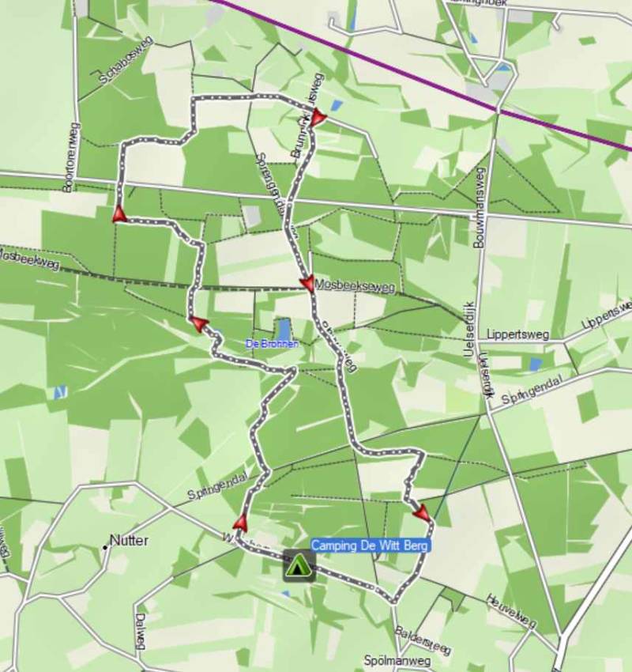Image resolution: width=632 pixels, height=672 pixels.
Task: Click the green tent campsite icon
Action: (x=299, y=566)
